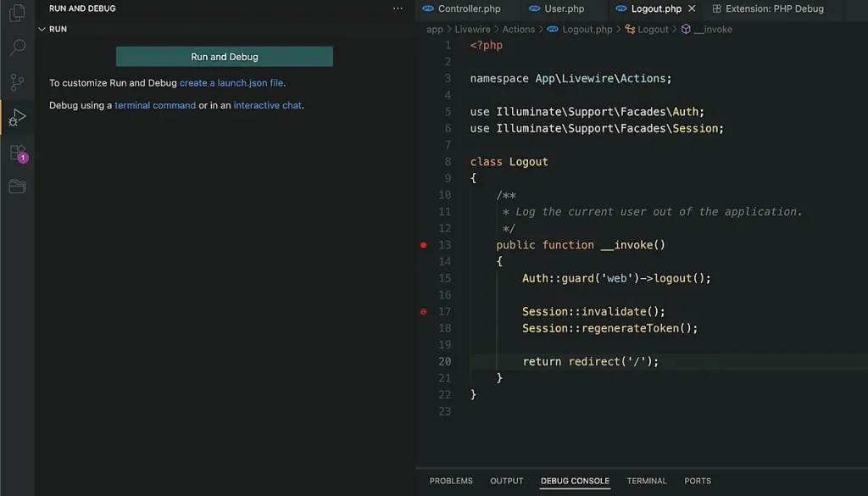This screenshot has height=496, width=868.
Task: Open the Extensions view showing one notification
Action: (x=17, y=153)
